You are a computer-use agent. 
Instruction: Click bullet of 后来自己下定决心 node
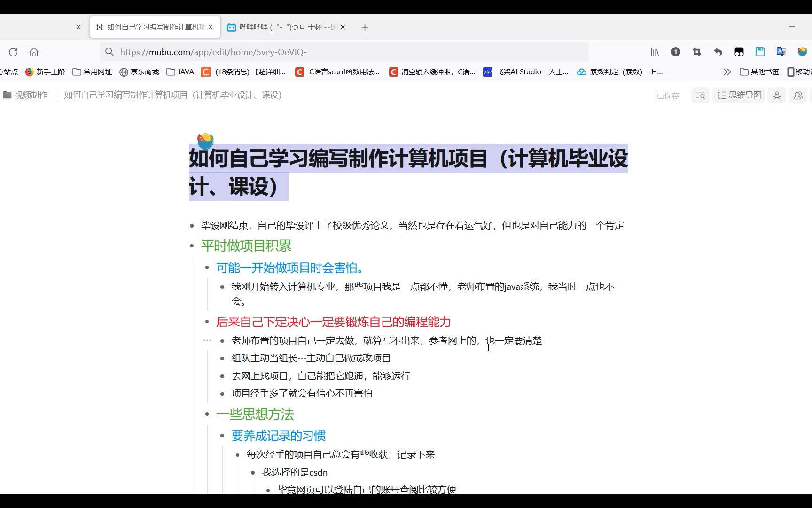tap(207, 322)
